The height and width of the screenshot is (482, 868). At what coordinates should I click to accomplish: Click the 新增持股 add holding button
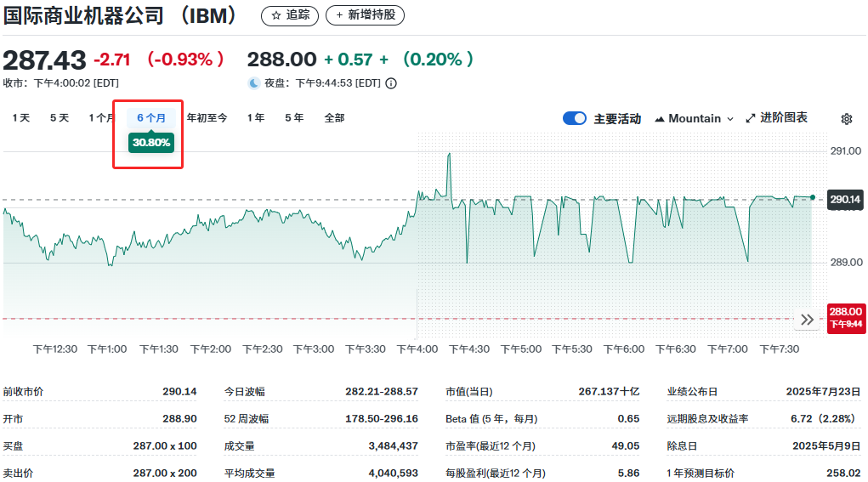coord(365,15)
